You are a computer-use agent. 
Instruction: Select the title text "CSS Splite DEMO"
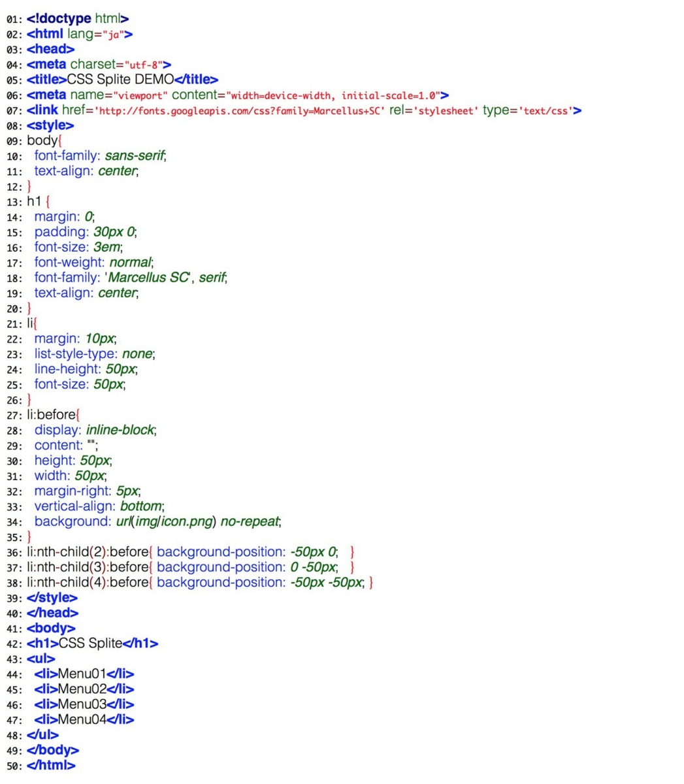122,79
